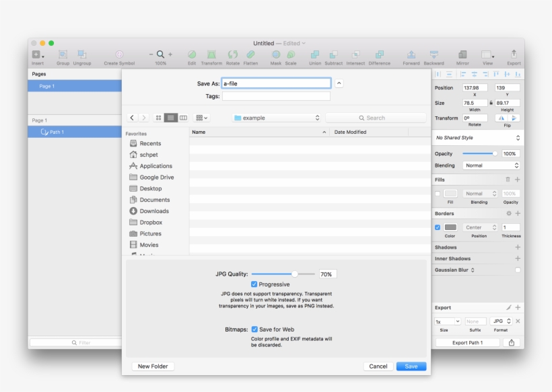Adjust the JPG Quality slider

click(294, 274)
